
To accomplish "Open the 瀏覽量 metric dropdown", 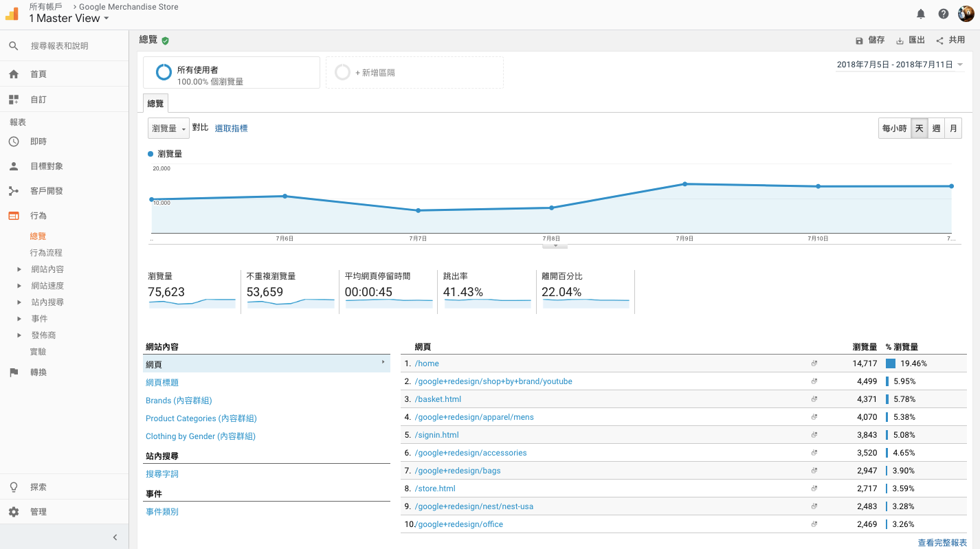I will click(x=168, y=128).
